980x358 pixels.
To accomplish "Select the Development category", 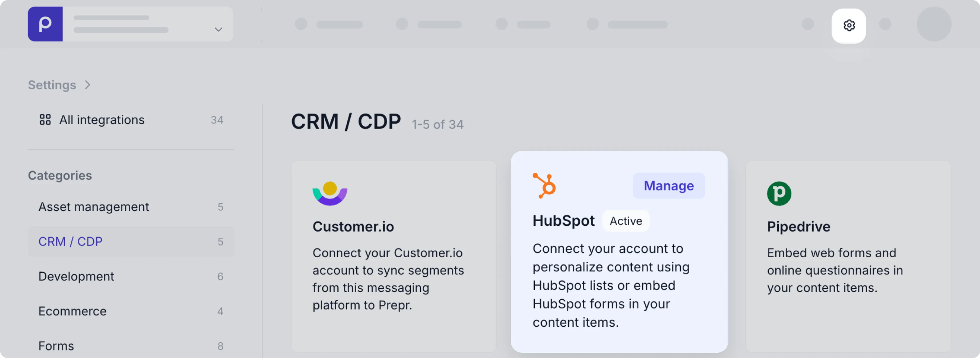I will [76, 276].
